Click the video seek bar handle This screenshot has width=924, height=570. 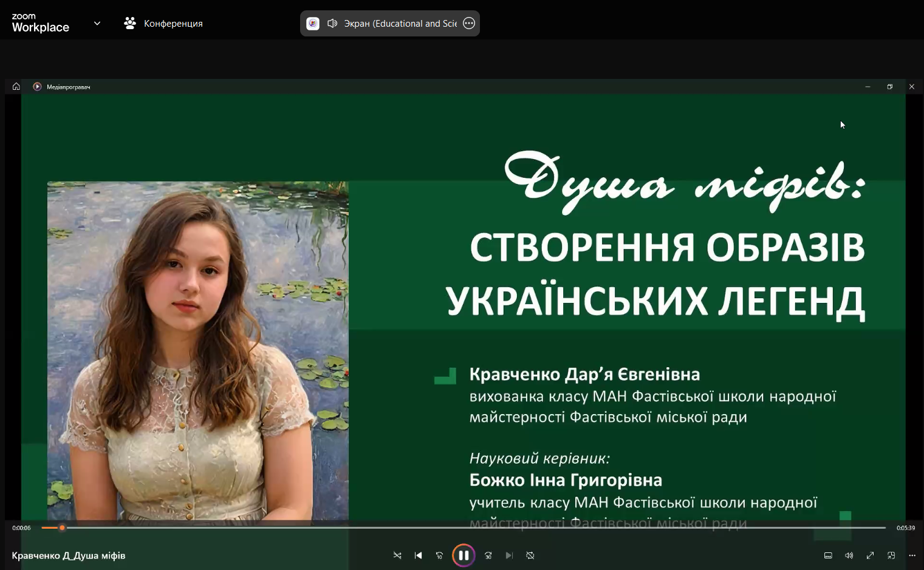click(62, 528)
